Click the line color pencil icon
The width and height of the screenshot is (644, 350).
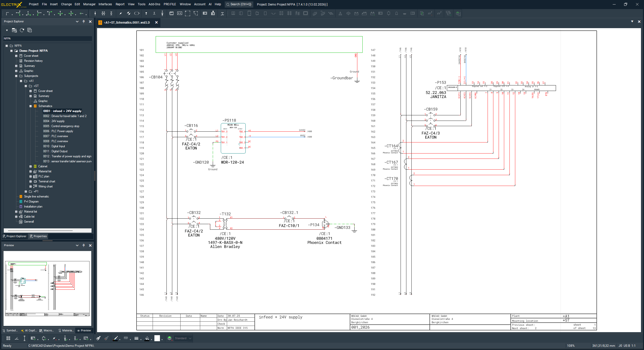pyautogui.click(x=115, y=338)
